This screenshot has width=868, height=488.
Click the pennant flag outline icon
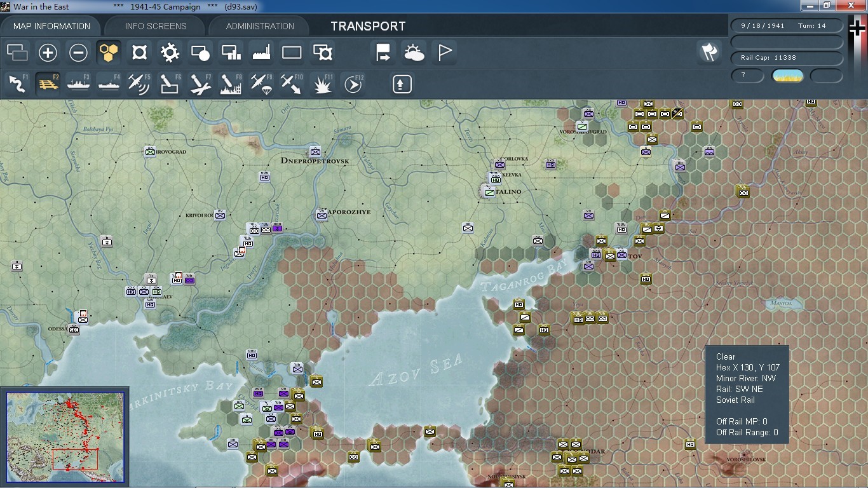click(x=444, y=53)
